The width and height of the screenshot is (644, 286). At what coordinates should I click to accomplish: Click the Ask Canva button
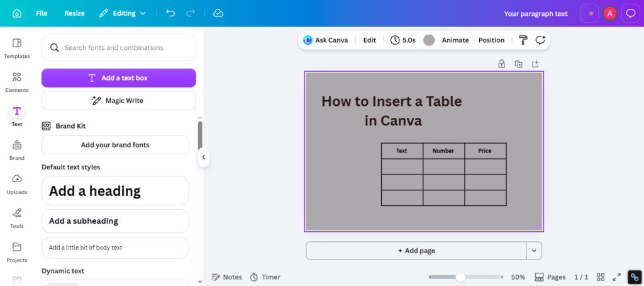326,40
